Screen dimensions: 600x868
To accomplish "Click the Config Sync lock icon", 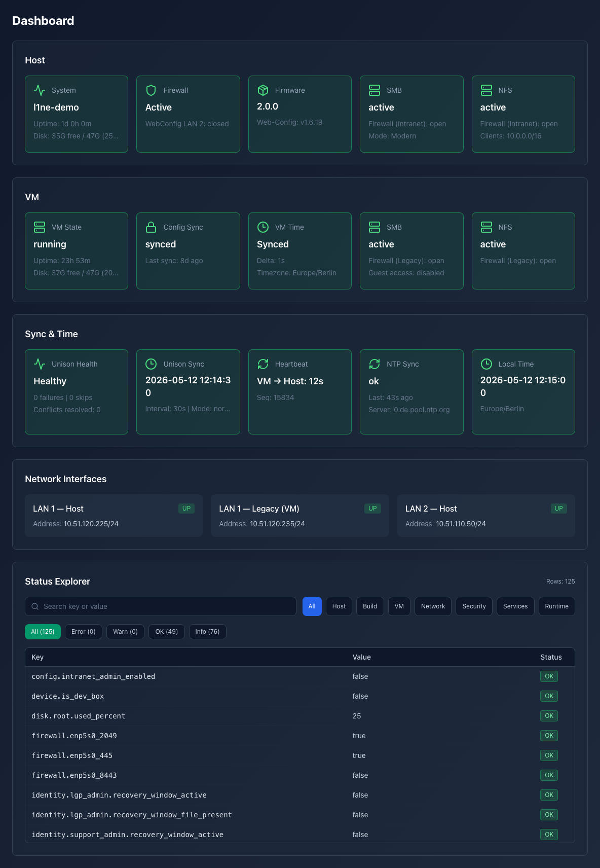I will point(151,227).
